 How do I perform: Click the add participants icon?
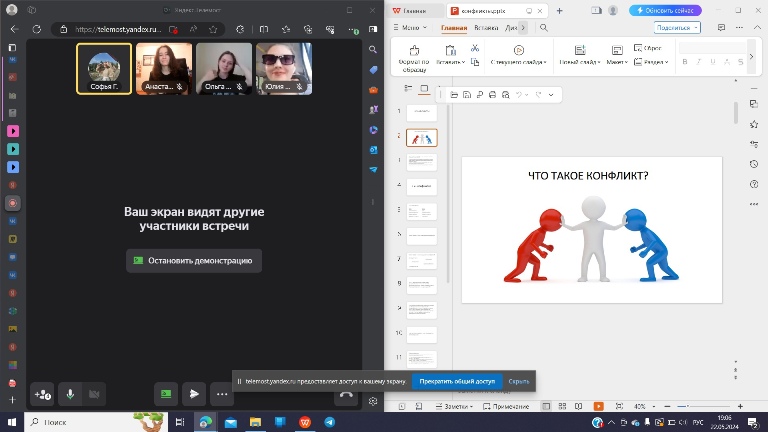click(x=43, y=394)
